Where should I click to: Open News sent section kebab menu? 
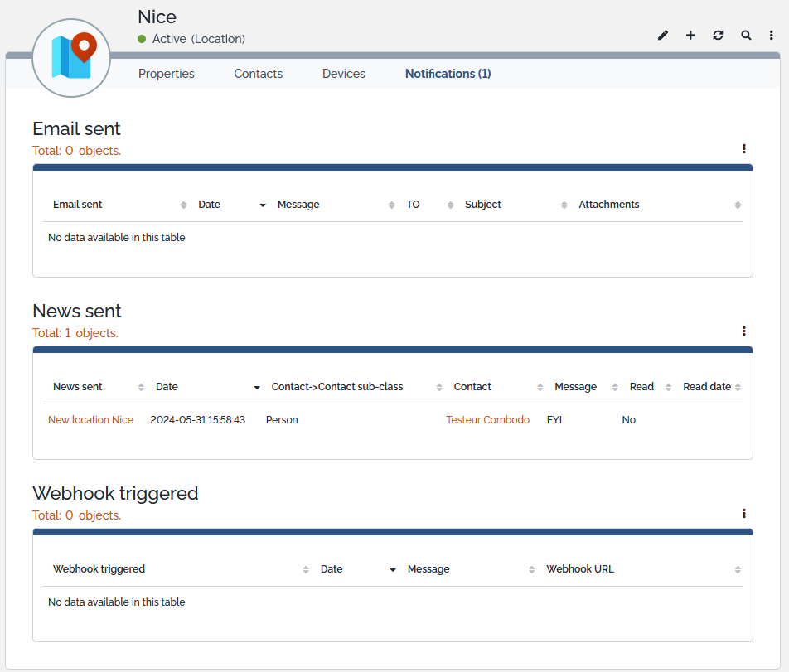coord(743,331)
